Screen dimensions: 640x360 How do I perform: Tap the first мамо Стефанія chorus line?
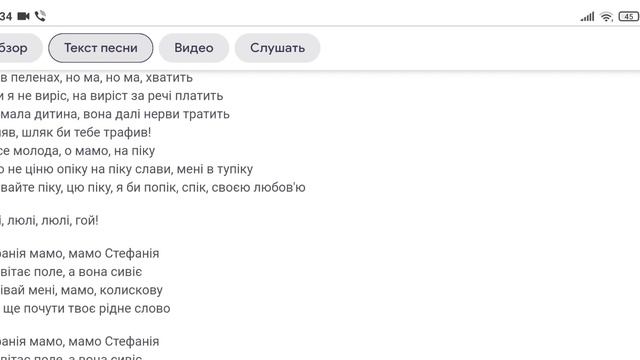(80, 253)
